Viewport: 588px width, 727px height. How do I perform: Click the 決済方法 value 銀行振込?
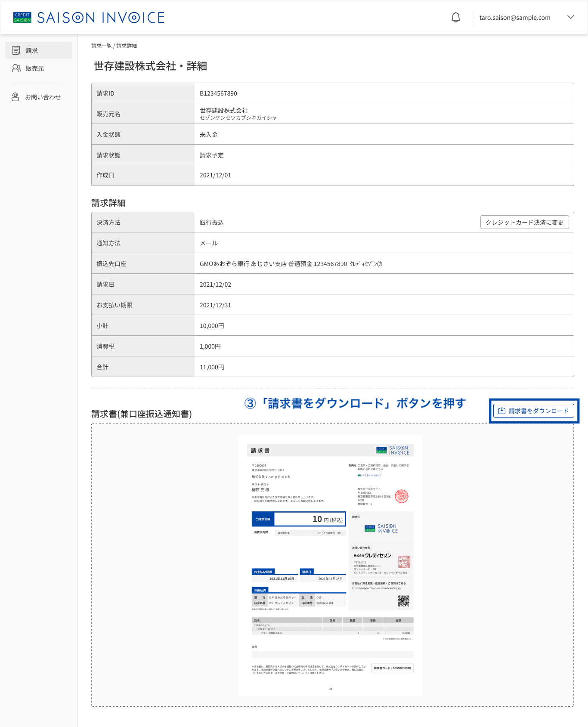212,223
